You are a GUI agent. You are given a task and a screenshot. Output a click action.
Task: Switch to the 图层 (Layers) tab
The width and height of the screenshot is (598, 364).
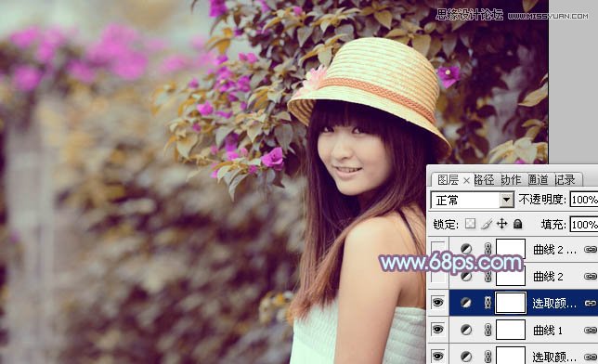tap(448, 180)
